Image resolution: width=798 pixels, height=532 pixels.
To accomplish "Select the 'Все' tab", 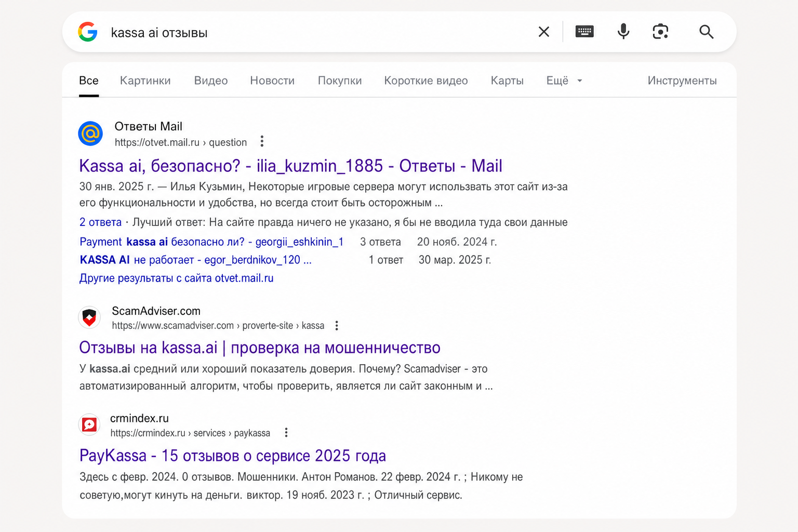I will (x=89, y=81).
